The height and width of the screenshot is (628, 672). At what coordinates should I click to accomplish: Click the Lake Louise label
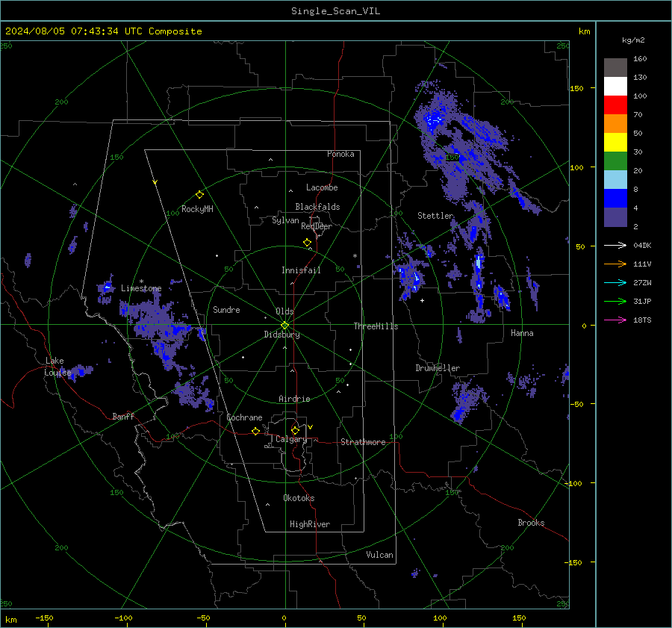tap(57, 367)
